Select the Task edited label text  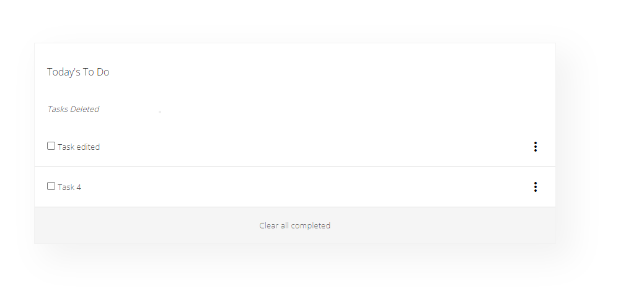pyautogui.click(x=79, y=147)
